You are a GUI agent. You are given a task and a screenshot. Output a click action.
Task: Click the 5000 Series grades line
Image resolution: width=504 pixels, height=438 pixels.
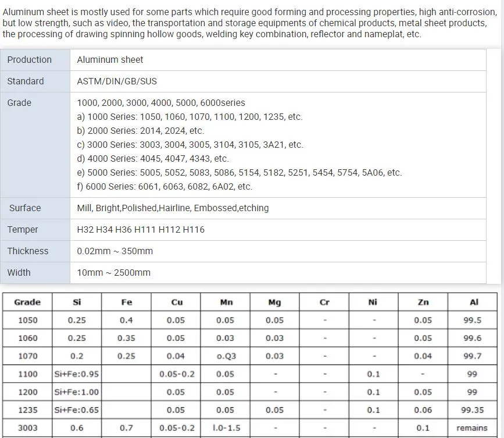pos(240,172)
